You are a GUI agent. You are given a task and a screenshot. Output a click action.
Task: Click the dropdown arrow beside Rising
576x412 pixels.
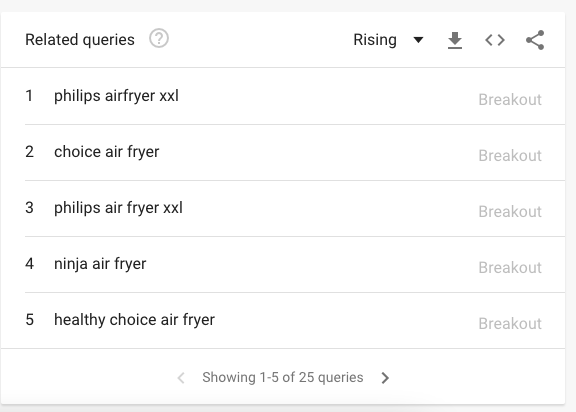click(x=418, y=40)
